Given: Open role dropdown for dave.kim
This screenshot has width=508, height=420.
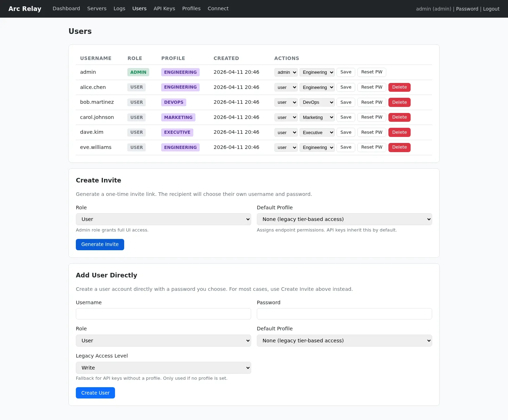Looking at the screenshot, I should click(x=286, y=132).
